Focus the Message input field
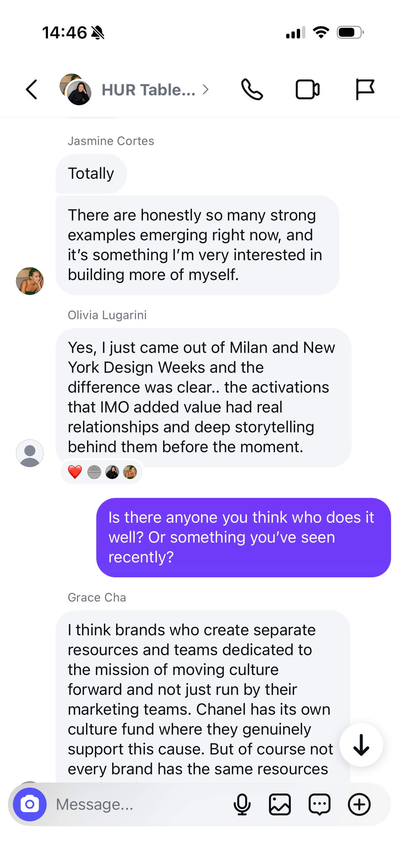Screen dimensions: 399x868 141,804
